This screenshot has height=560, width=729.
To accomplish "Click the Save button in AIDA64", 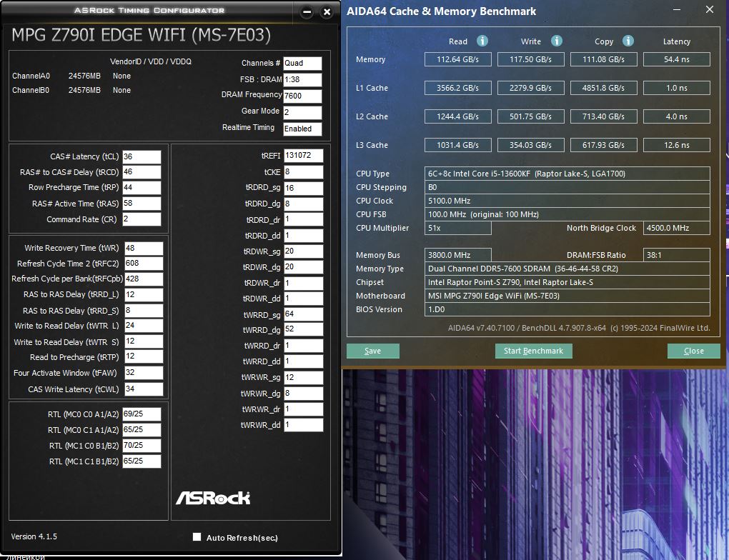I will point(373,351).
